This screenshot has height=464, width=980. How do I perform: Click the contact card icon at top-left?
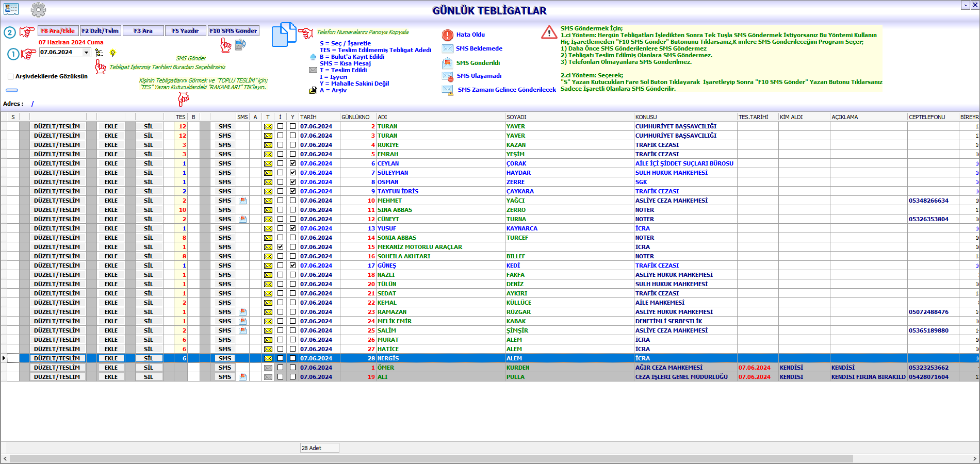click(x=11, y=9)
